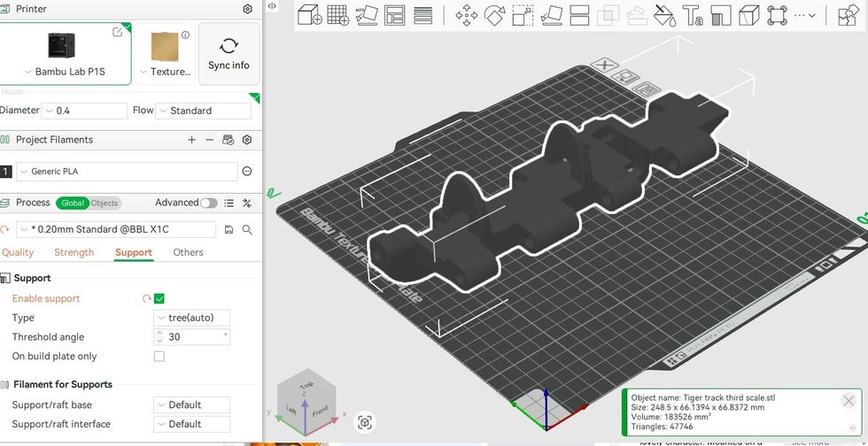Reset the modified process preset arrow
This screenshot has height=446, width=868.
[5, 230]
